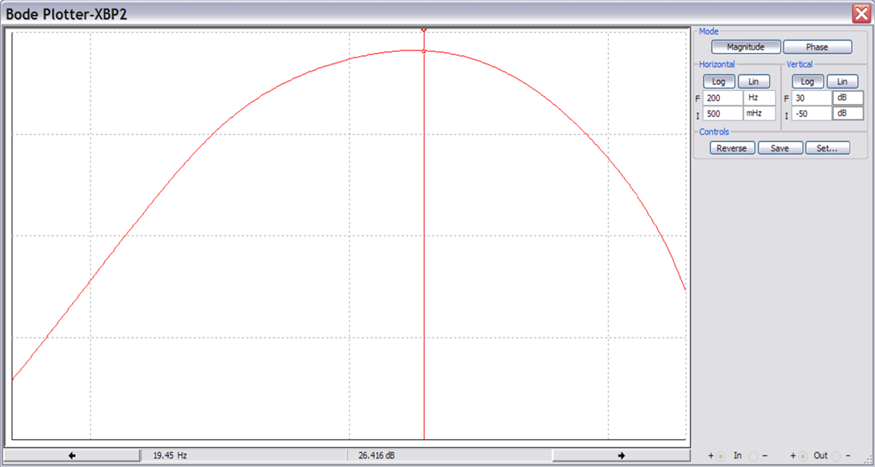The width and height of the screenshot is (875, 467).
Task: Click the Out positive terminal
Action: [x=801, y=455]
